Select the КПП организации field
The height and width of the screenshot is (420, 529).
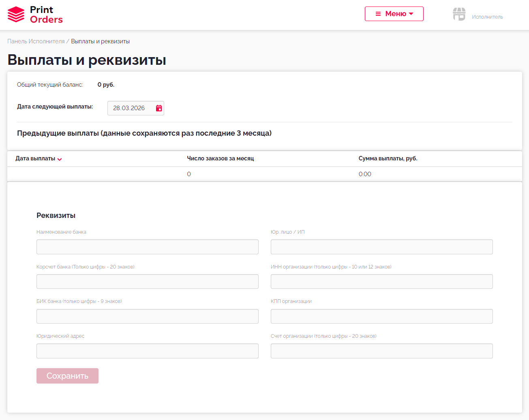[381, 316]
